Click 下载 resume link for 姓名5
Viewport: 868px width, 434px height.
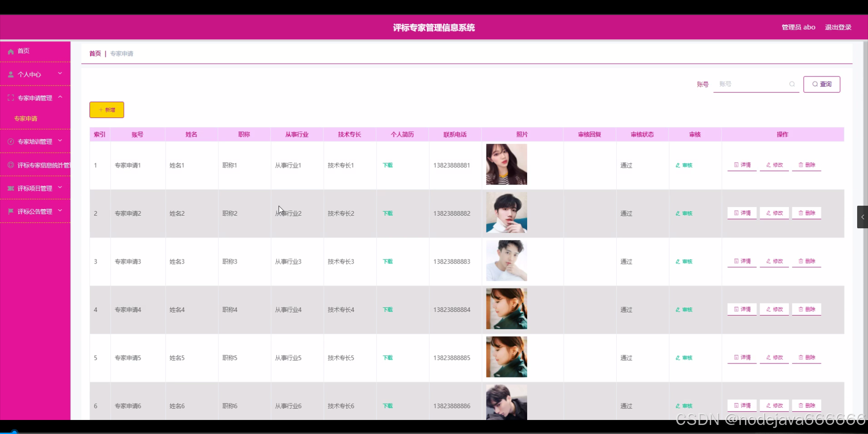388,358
